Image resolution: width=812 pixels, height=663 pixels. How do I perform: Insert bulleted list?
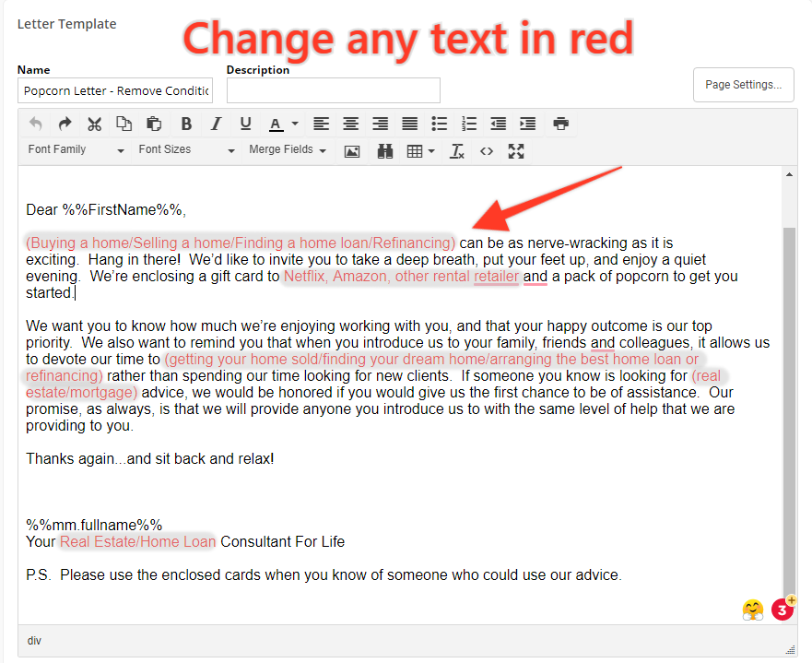pos(439,124)
